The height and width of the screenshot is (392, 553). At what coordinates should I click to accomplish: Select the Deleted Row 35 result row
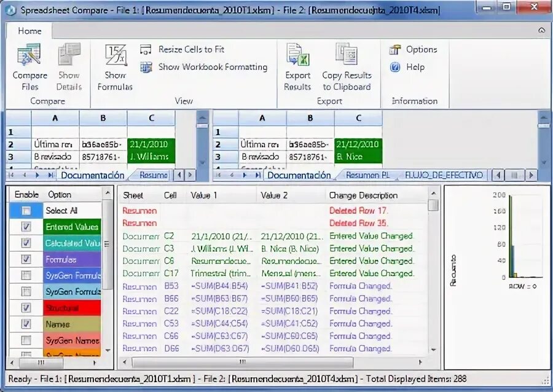[x=273, y=223]
